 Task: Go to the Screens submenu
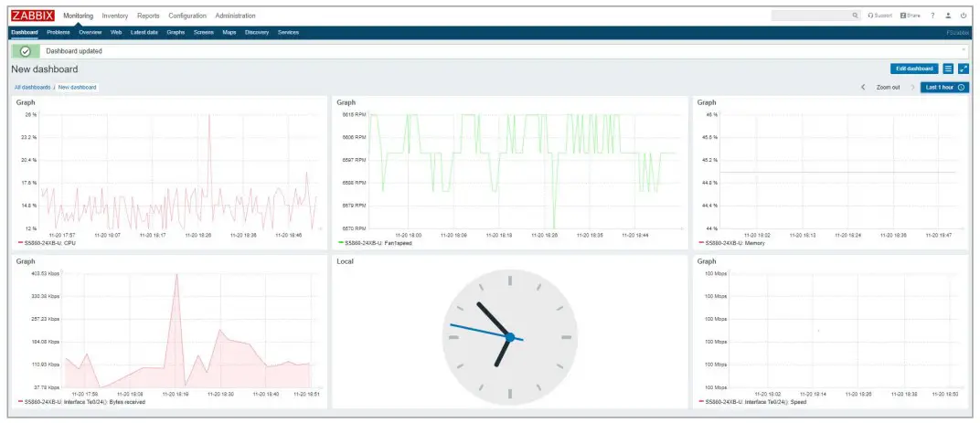[x=204, y=33]
